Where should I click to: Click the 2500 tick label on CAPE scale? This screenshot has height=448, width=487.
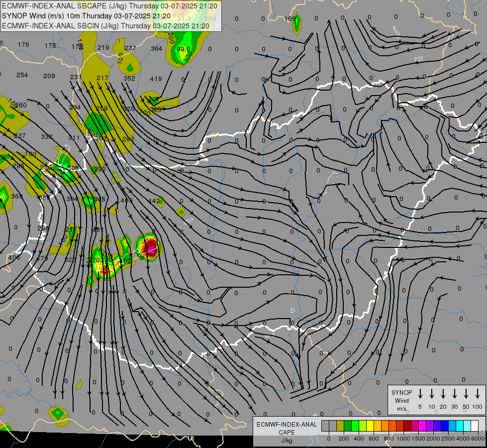tap(448, 439)
